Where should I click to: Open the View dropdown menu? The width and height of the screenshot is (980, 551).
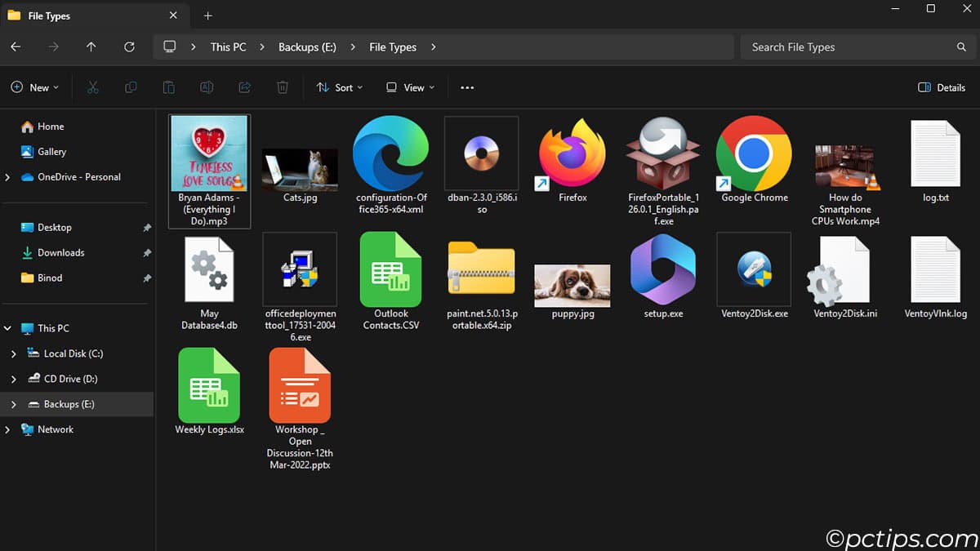410,87
